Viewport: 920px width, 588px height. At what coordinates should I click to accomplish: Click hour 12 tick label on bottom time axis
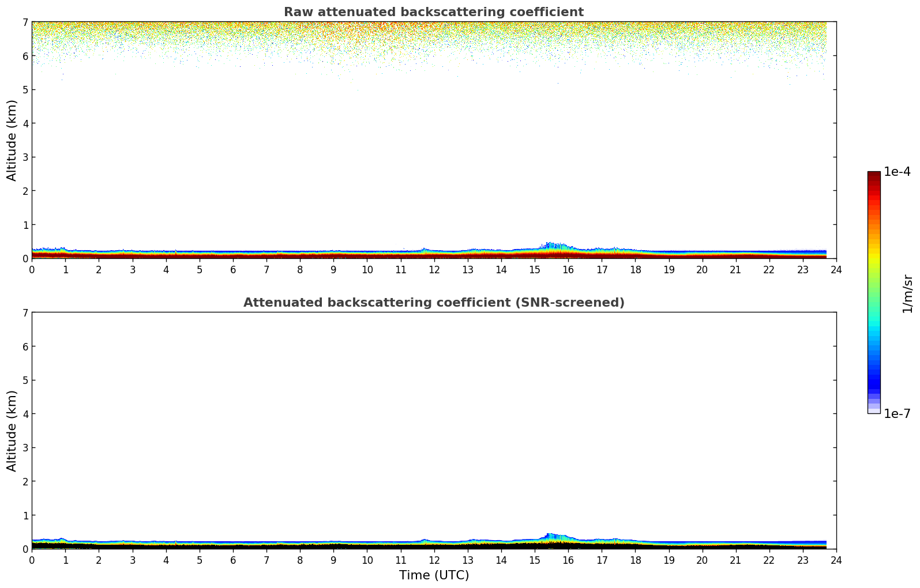point(434,560)
